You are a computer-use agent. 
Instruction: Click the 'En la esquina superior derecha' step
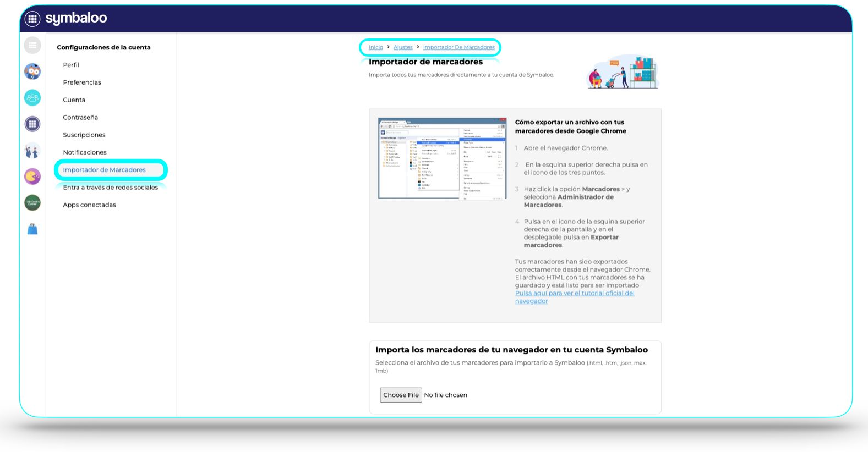[586, 168]
